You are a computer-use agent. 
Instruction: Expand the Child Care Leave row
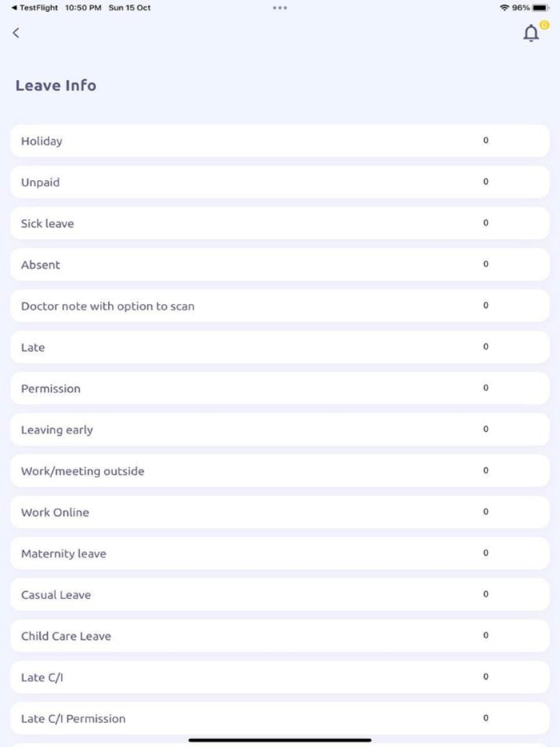point(280,635)
